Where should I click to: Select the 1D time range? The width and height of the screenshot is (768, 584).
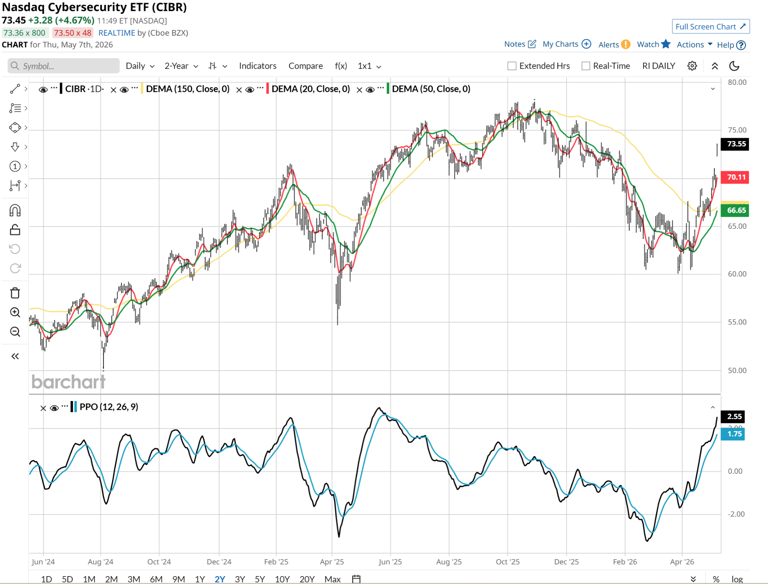click(x=47, y=579)
